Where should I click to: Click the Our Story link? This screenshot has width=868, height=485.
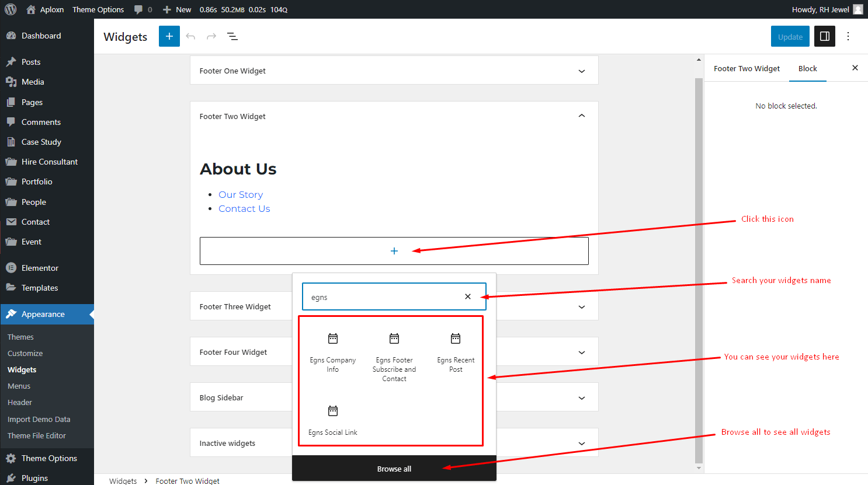point(241,194)
